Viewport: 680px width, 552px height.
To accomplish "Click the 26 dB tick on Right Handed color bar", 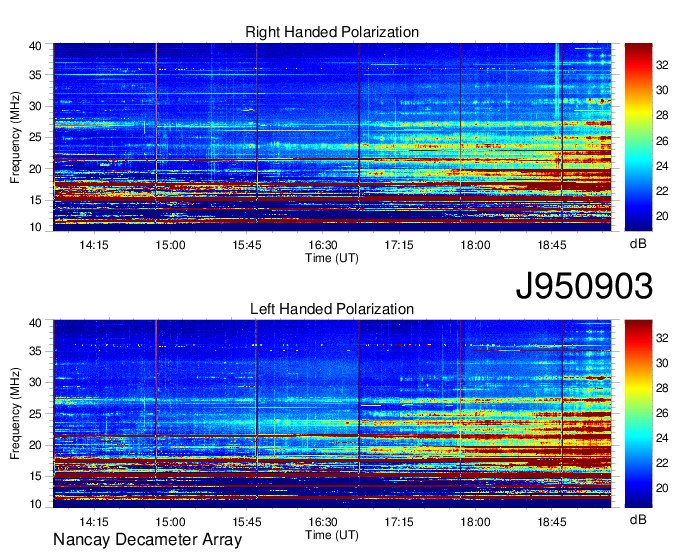I will 662,141.
